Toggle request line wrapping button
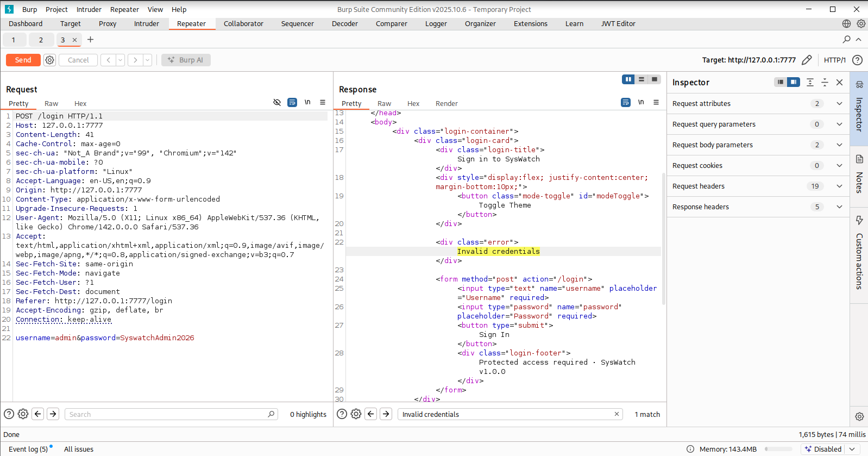The height and width of the screenshot is (456, 868). pyautogui.click(x=292, y=102)
